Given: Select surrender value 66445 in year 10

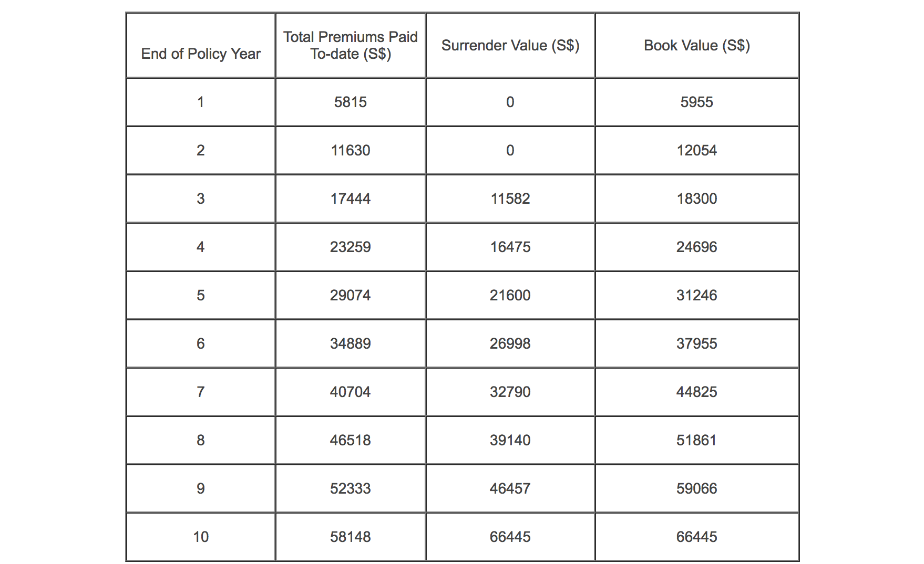Looking at the screenshot, I should pos(510,537).
